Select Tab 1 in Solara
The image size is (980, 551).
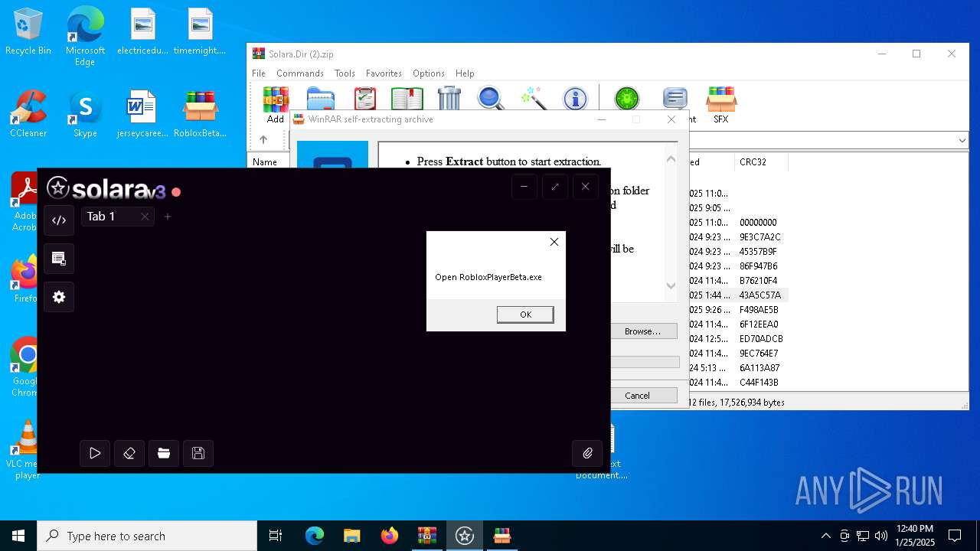118,217
